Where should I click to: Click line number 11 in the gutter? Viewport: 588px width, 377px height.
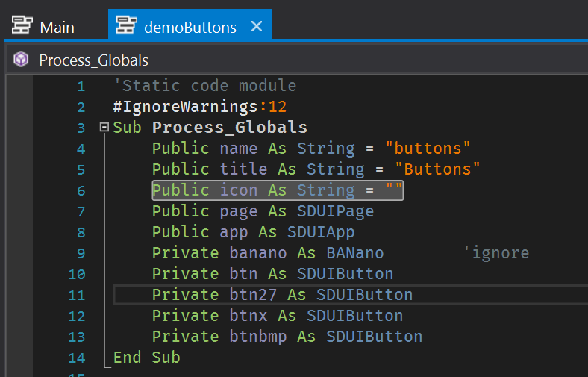tap(77, 296)
